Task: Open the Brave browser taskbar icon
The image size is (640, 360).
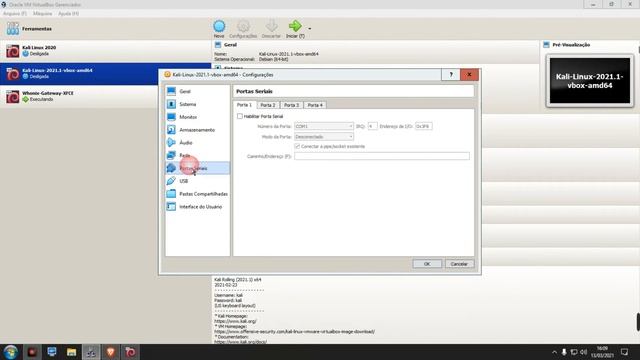Action: (111, 352)
